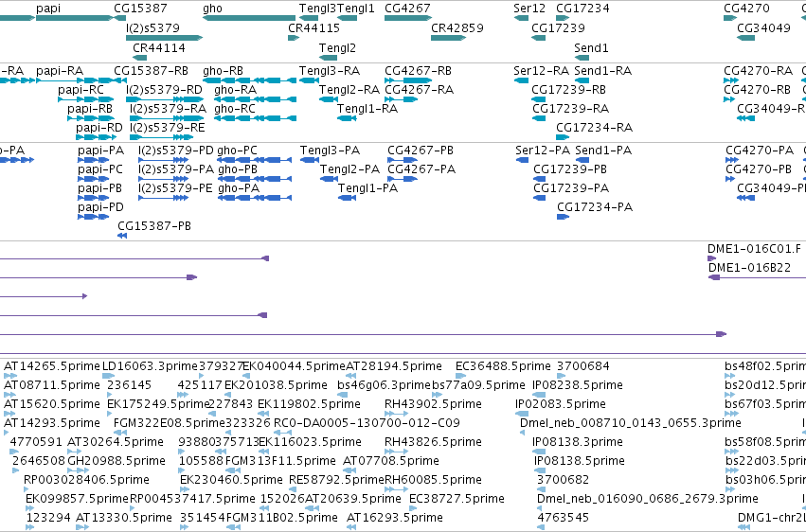This screenshot has height=532, width=806.
Task: Select the papi gene feature
Action: coord(74,18)
